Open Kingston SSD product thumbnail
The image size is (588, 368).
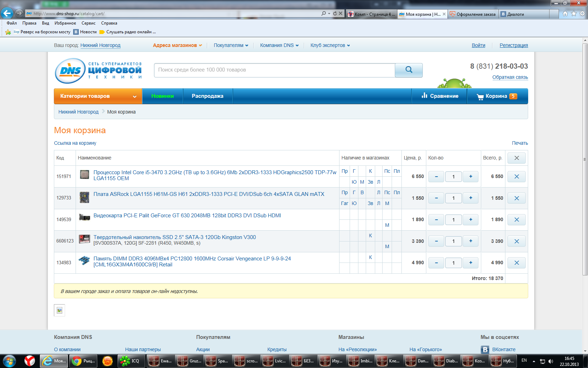84,239
